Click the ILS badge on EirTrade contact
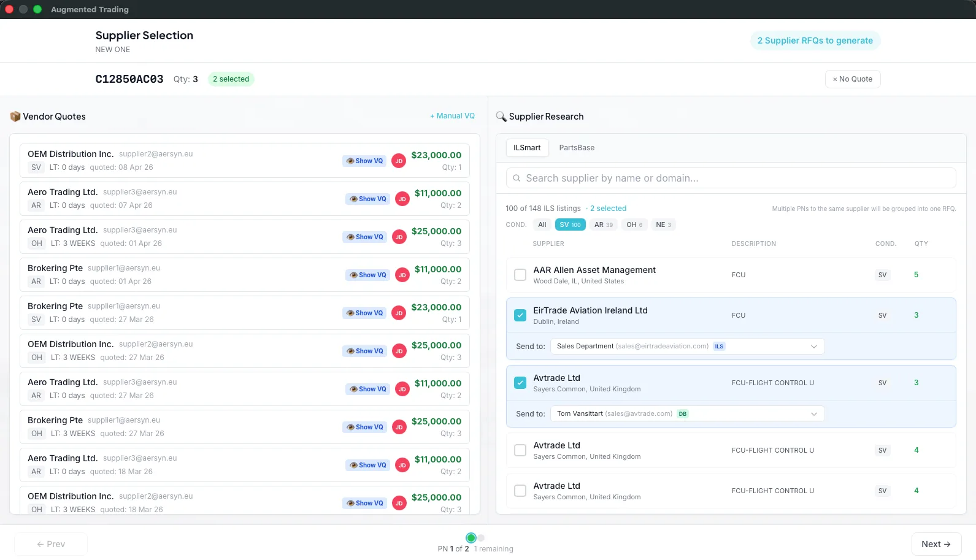The height and width of the screenshot is (560, 976). point(719,347)
